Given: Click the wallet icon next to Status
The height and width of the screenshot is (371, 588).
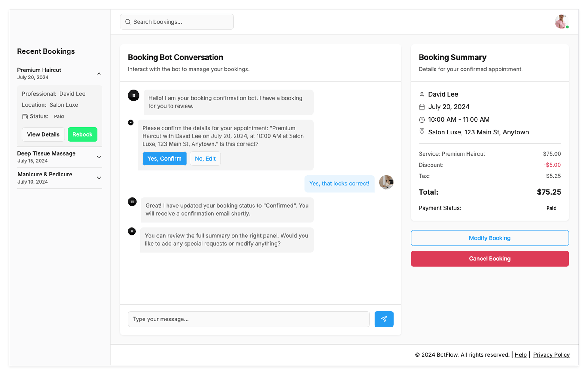Looking at the screenshot, I should [x=25, y=116].
